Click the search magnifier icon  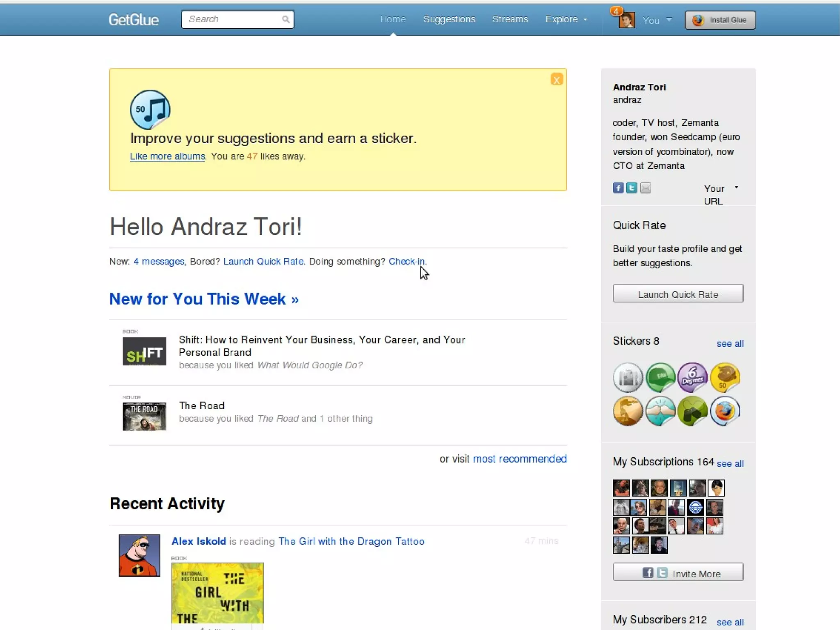point(285,19)
